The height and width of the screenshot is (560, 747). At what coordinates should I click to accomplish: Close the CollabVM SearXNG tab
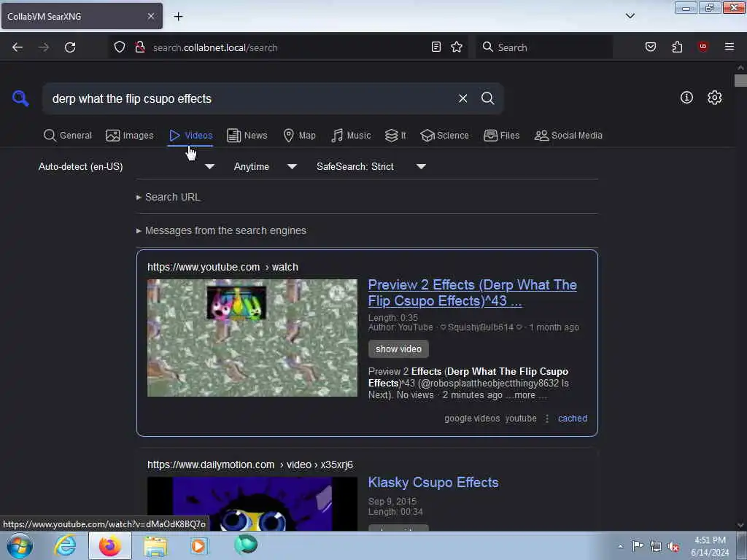[x=151, y=16]
